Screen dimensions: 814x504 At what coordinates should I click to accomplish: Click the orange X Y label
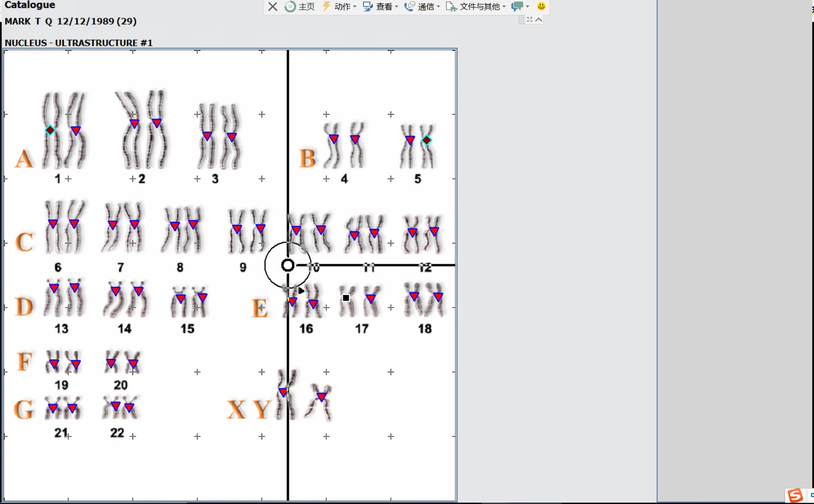tap(248, 410)
